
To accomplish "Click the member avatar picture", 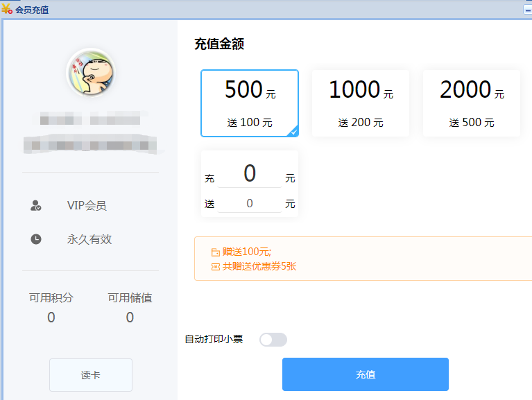I will click(x=91, y=73).
